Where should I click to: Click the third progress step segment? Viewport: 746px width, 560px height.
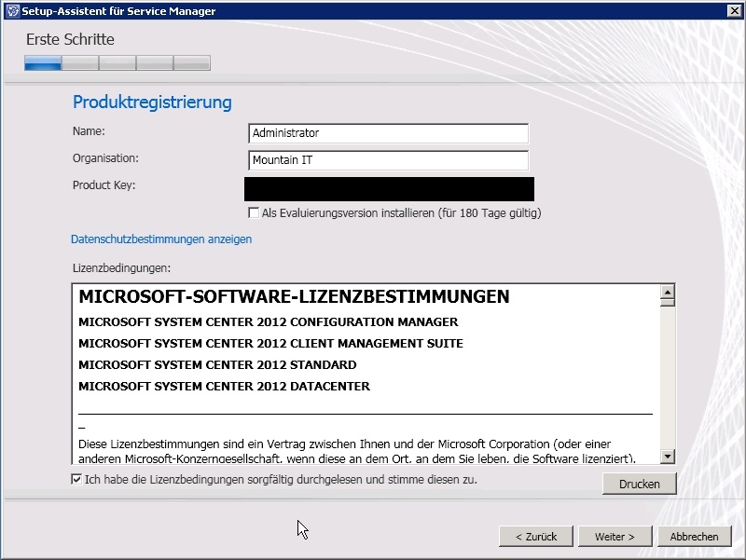point(117,63)
